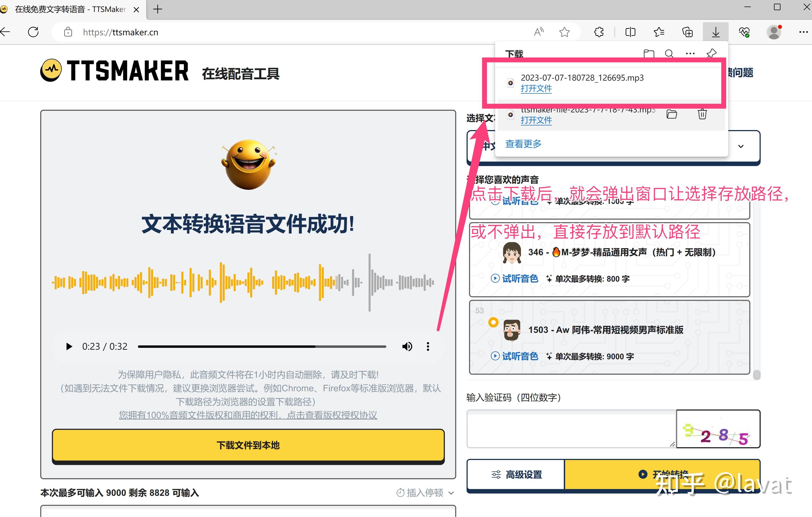Delete the ttsmaker-file mp3 download entry
Screen dimensions: 812x517
coord(702,114)
